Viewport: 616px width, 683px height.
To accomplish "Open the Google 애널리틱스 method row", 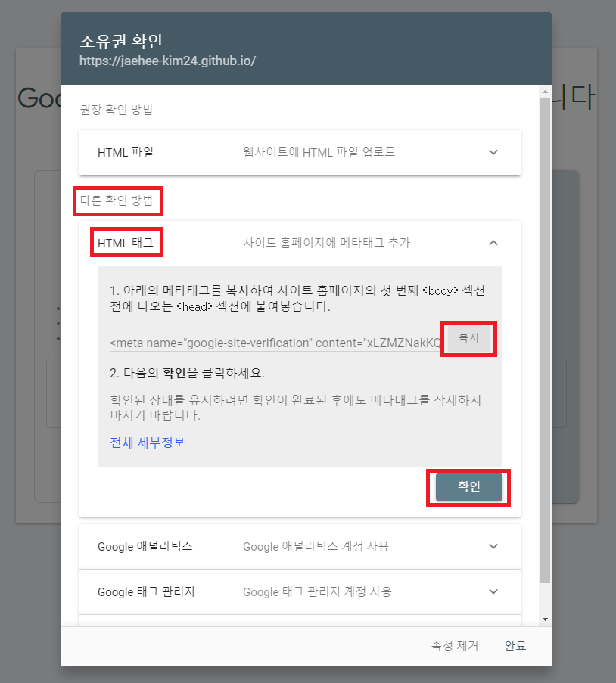I will (300, 546).
